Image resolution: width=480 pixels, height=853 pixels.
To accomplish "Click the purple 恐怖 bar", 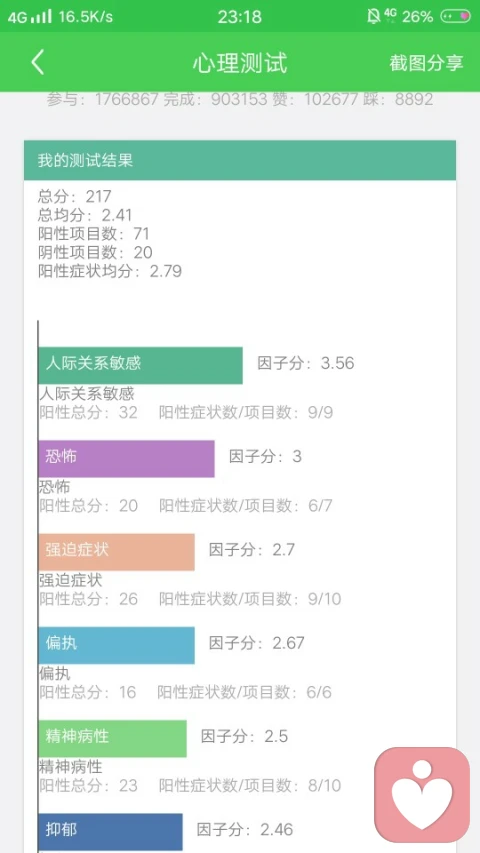I will (x=126, y=459).
